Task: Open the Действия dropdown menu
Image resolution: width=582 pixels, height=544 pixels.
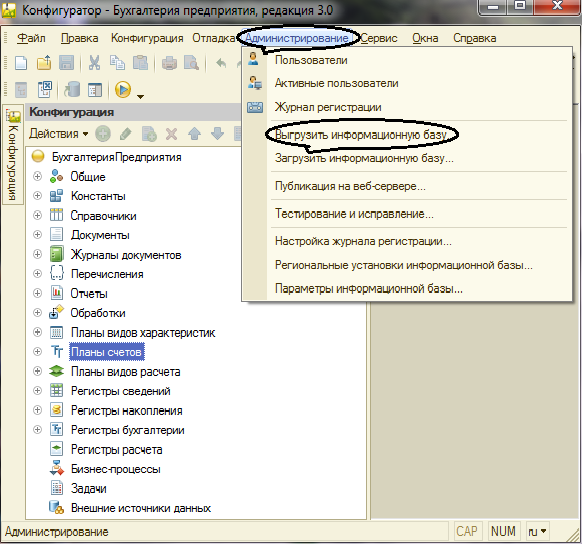Action: 59,134
